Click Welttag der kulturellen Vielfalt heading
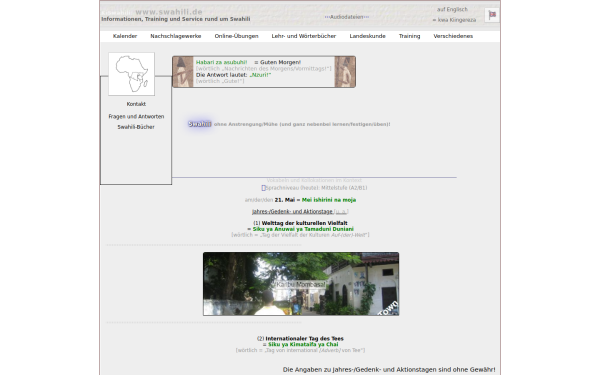This screenshot has height=375, width=600. pos(305,223)
